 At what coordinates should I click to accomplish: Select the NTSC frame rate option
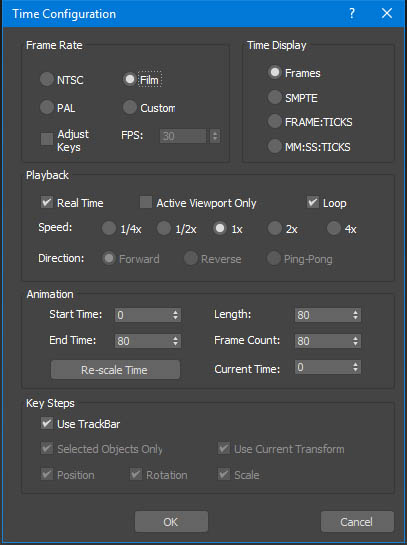click(x=47, y=79)
